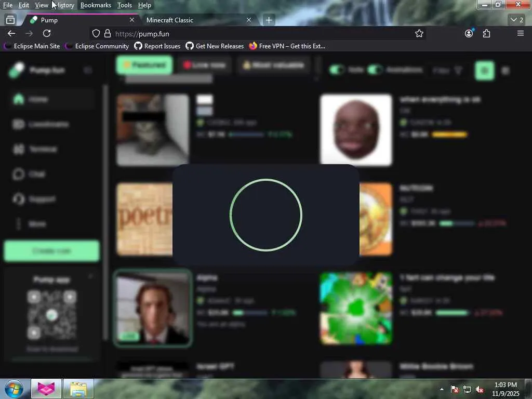
Task: Expand the list all tabs dropdown
Action: [x=517, y=20]
